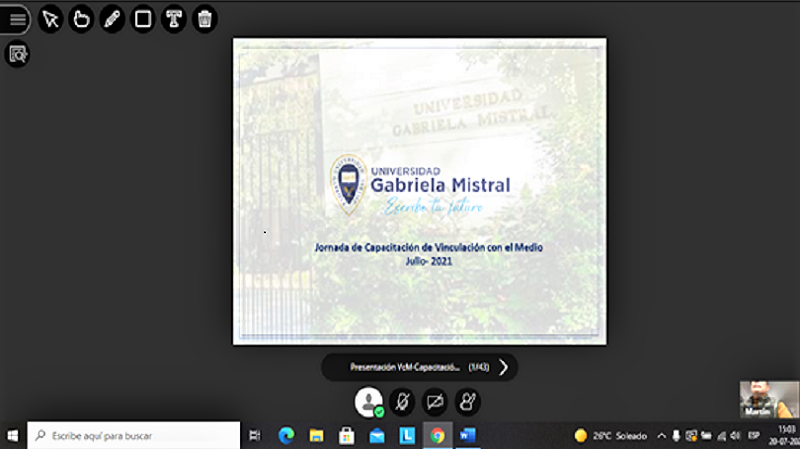Clear annotations with the trash icon

205,19
